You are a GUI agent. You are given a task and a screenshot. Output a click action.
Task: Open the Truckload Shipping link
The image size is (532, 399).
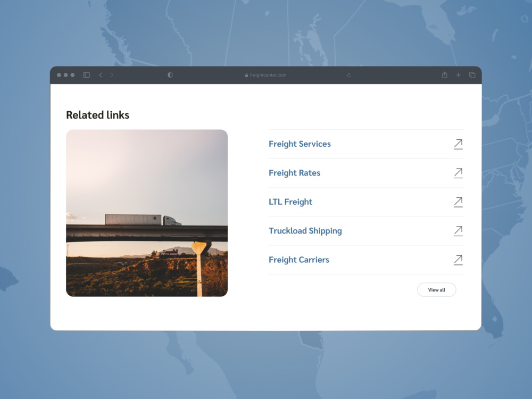[x=305, y=231]
